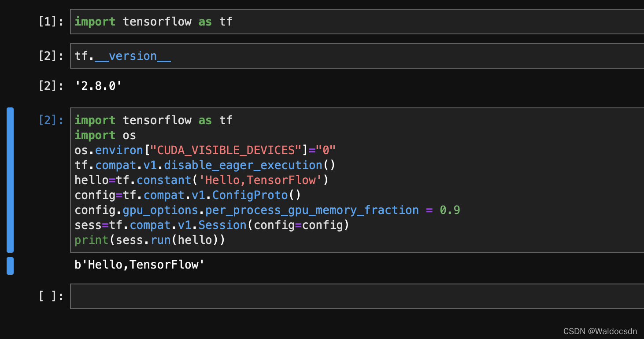
Task: Click the print(sess.run(hello)) line
Action: point(150,240)
